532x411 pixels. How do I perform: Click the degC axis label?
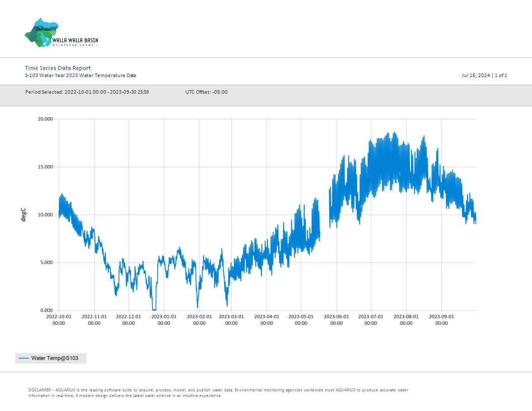tap(23, 215)
